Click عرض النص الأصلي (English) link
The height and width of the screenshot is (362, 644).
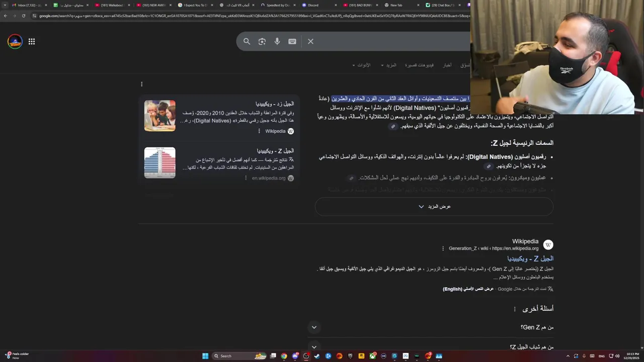468,289
